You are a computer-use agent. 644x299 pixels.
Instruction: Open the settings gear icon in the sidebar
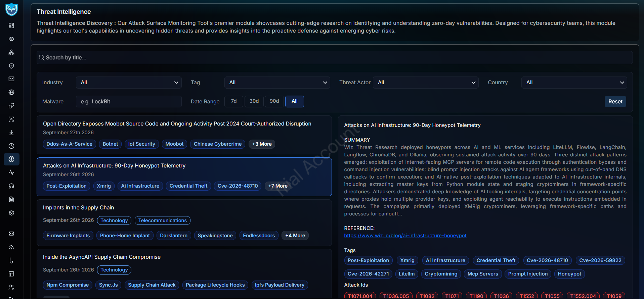pos(11,213)
